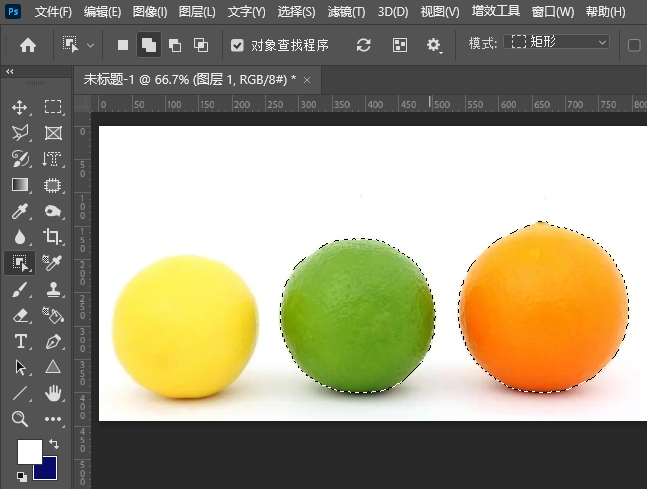The width and height of the screenshot is (647, 489).
Task: Select the Eraser tool
Action: pyautogui.click(x=20, y=316)
